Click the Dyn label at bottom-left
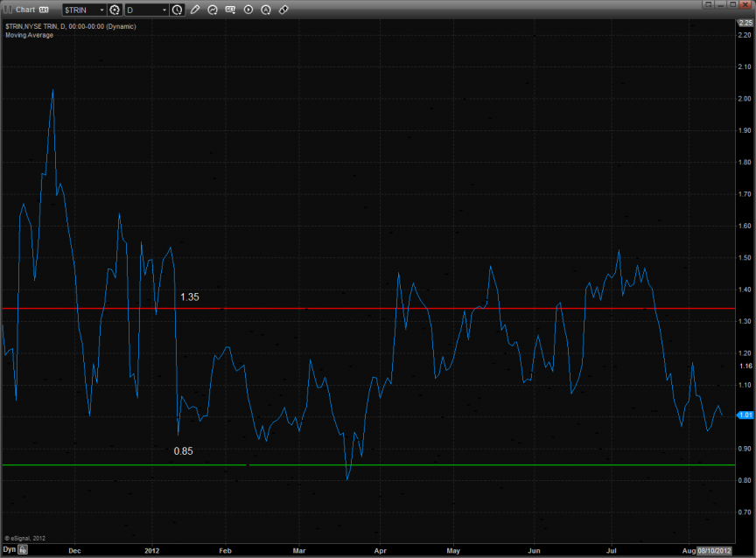 (x=9, y=550)
